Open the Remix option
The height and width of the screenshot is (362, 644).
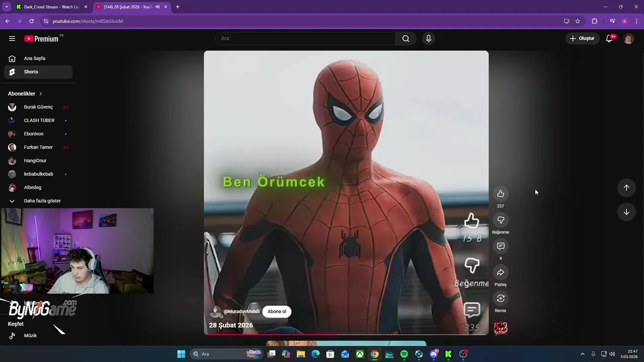tap(501, 298)
